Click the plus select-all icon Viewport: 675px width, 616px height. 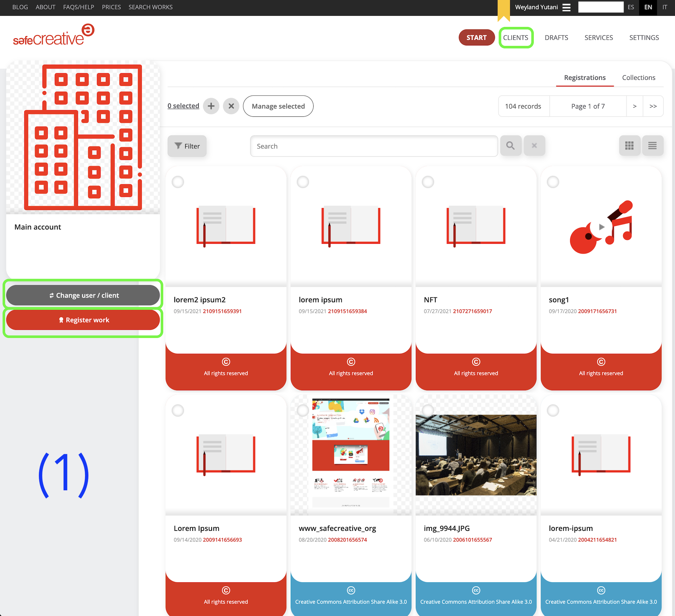tap(211, 106)
